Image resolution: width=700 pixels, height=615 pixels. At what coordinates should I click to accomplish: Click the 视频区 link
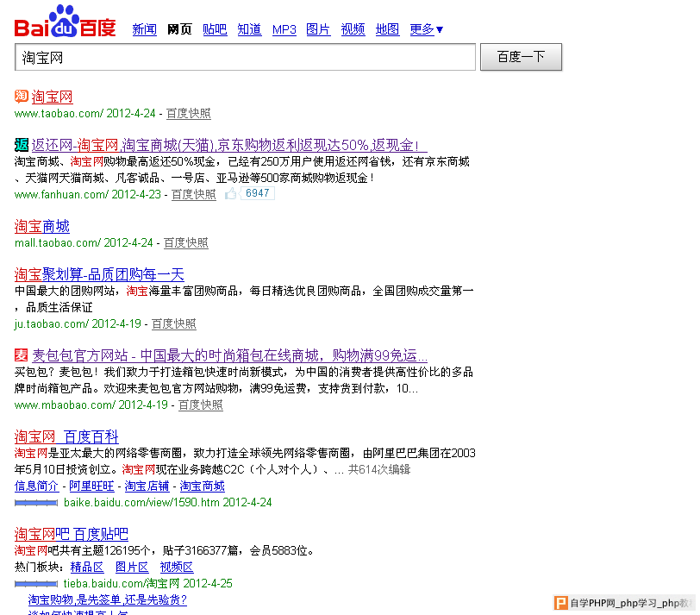pyautogui.click(x=177, y=568)
